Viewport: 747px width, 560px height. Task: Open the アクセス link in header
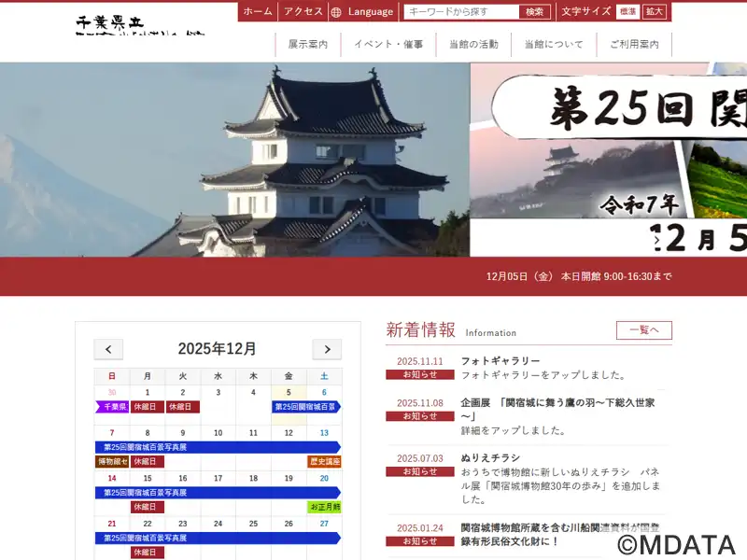point(303,12)
